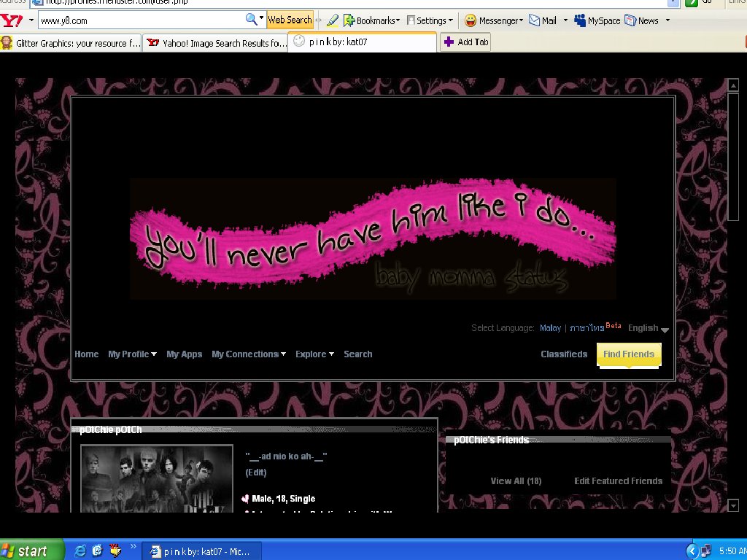Click the Messenger smiley icon

[x=471, y=20]
